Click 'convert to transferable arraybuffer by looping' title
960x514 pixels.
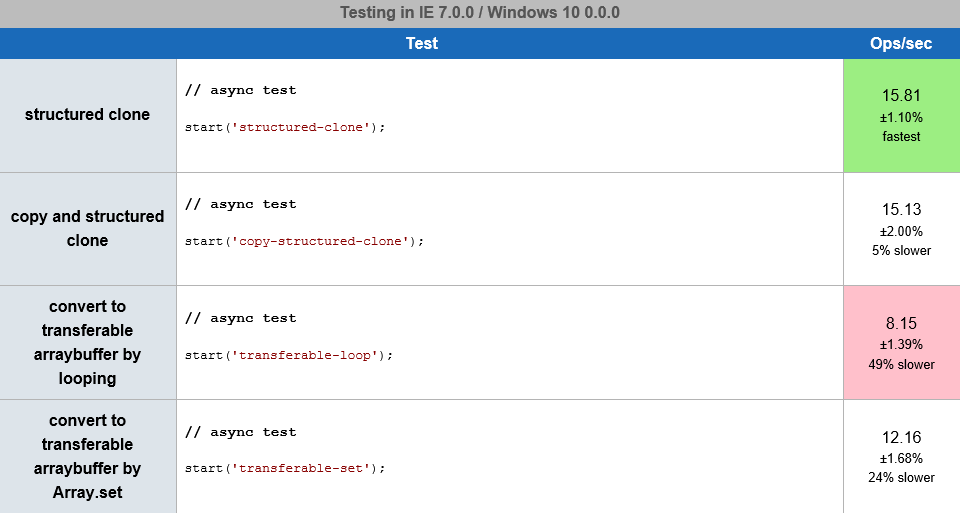point(87,342)
